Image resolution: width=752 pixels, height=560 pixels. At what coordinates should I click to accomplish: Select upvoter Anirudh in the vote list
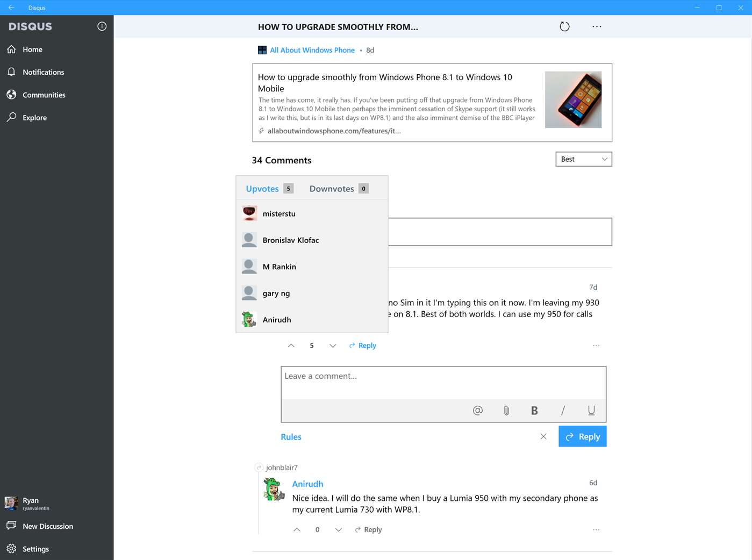pyautogui.click(x=312, y=320)
